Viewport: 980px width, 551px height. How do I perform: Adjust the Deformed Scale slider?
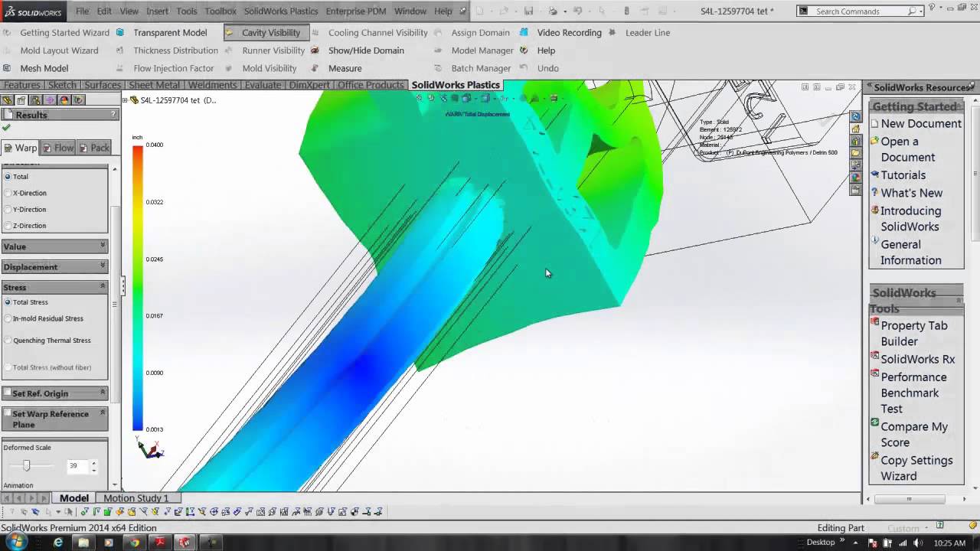(x=26, y=465)
